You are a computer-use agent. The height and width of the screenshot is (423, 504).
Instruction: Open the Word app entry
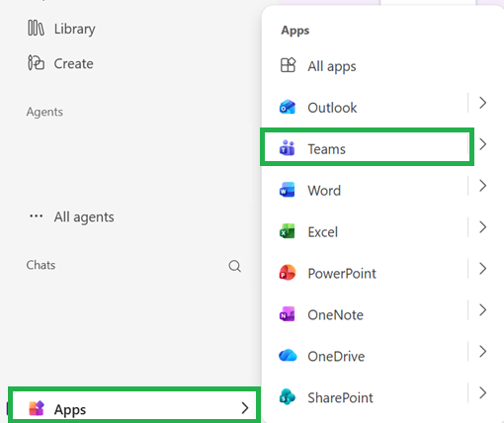tap(365, 191)
